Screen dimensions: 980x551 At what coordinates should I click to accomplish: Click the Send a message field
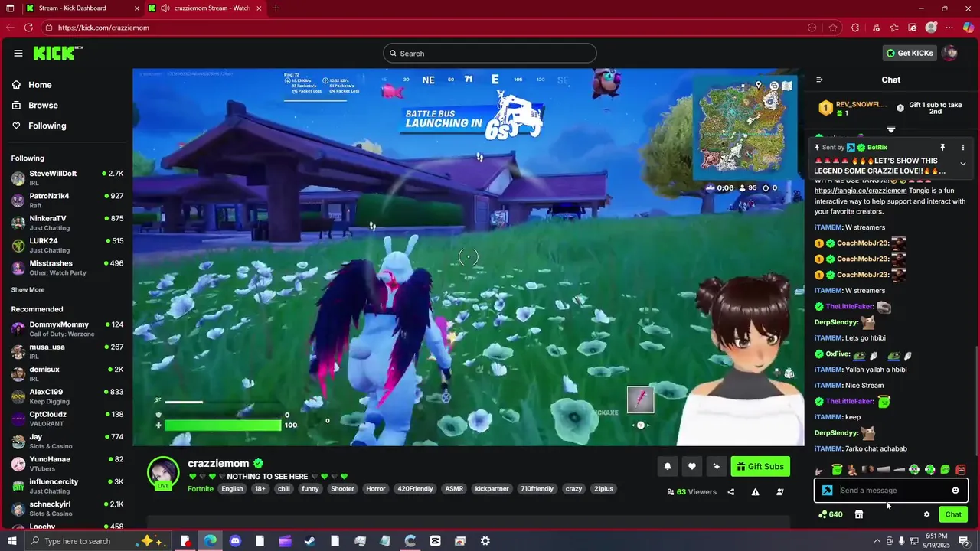click(893, 491)
